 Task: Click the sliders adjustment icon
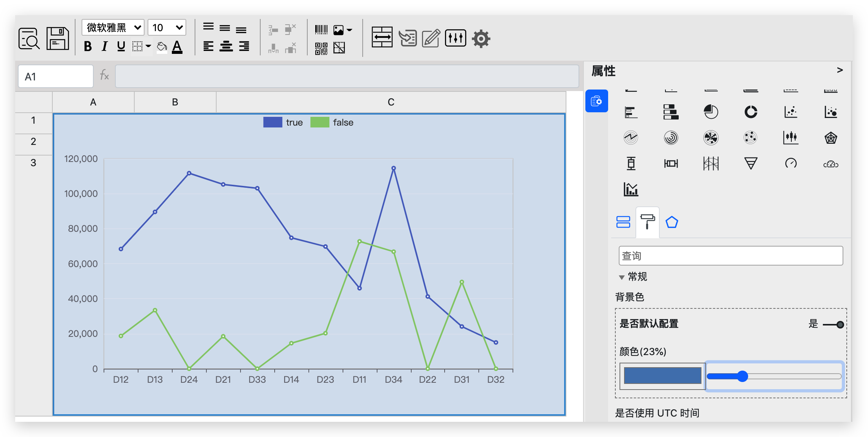point(455,38)
